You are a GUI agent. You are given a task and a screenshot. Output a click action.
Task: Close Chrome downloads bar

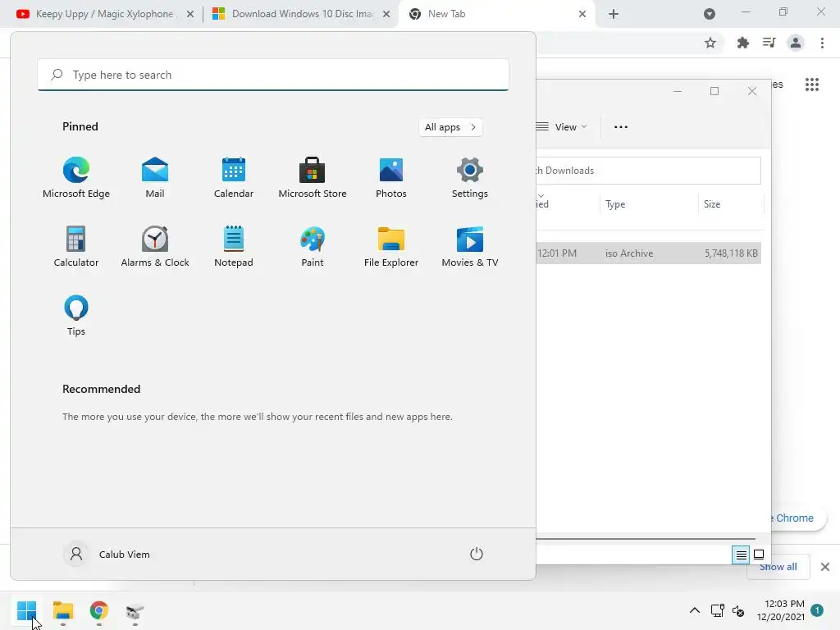825,567
